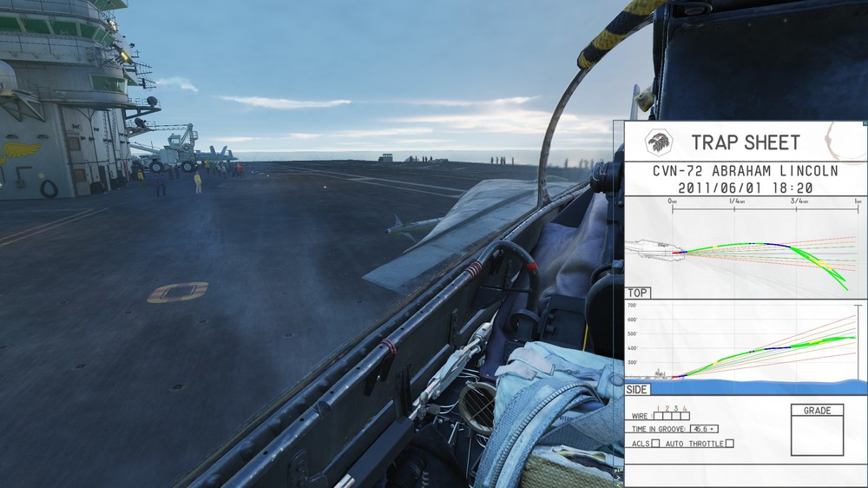Enable the AUTO THROTTLE checkbox
This screenshot has height=488, width=868.
pyautogui.click(x=730, y=443)
